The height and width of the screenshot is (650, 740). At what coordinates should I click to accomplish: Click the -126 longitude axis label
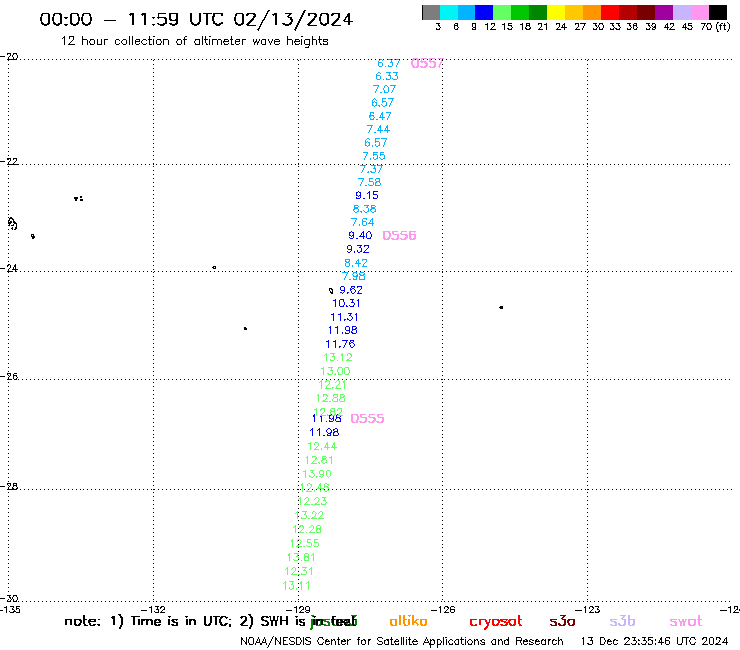(x=443, y=609)
